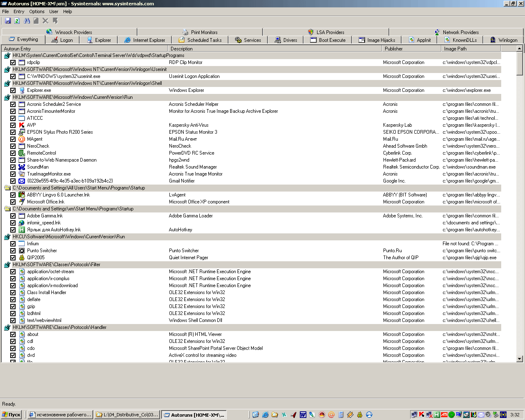
Task: Click the Microsoft Office.lnk entry icon
Action: (x=22, y=202)
